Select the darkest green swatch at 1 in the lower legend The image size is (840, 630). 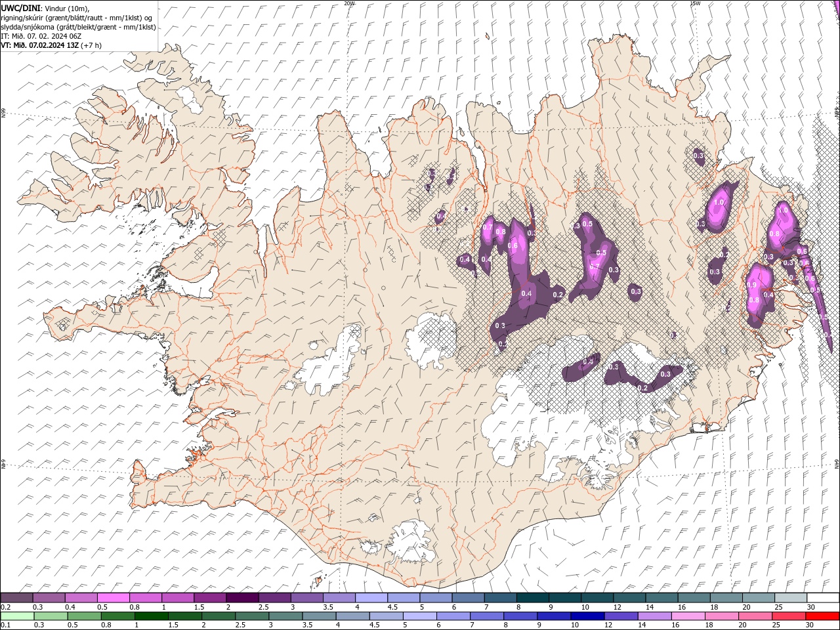(x=151, y=616)
